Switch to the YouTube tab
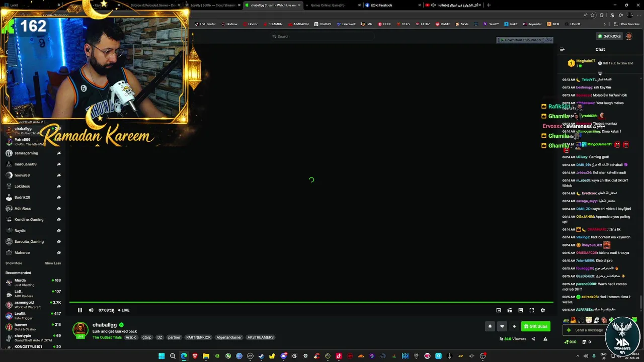Viewport: 644px width, 362px height. point(453,5)
